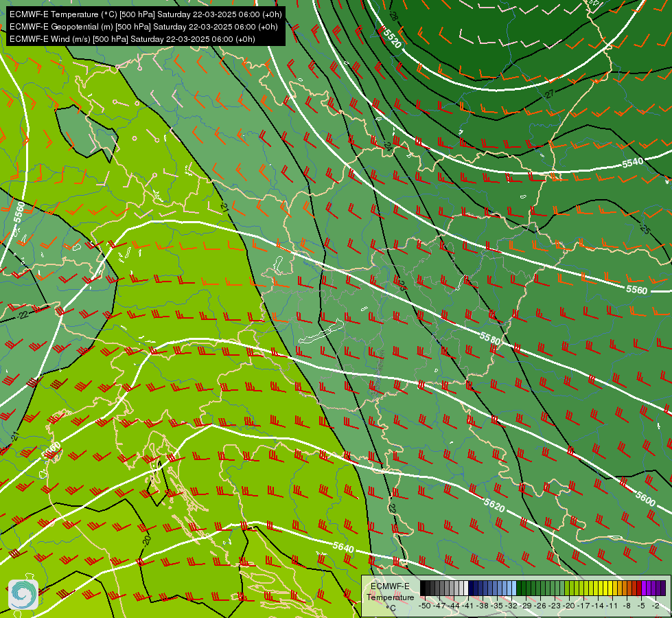Click the 25 isotherm label
Image resolution: width=672 pixels, height=618 pixels.
pyautogui.click(x=645, y=229)
